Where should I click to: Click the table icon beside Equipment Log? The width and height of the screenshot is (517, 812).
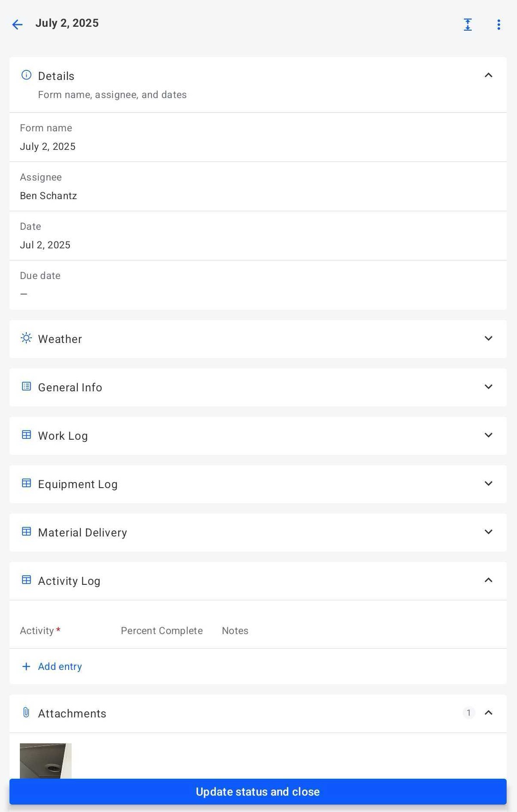tap(26, 483)
